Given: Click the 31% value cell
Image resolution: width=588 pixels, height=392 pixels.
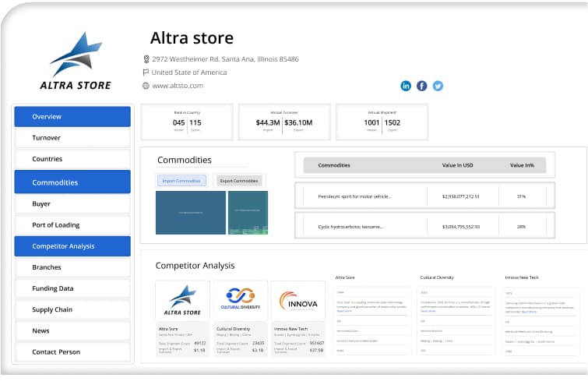Looking at the screenshot, I should [521, 196].
